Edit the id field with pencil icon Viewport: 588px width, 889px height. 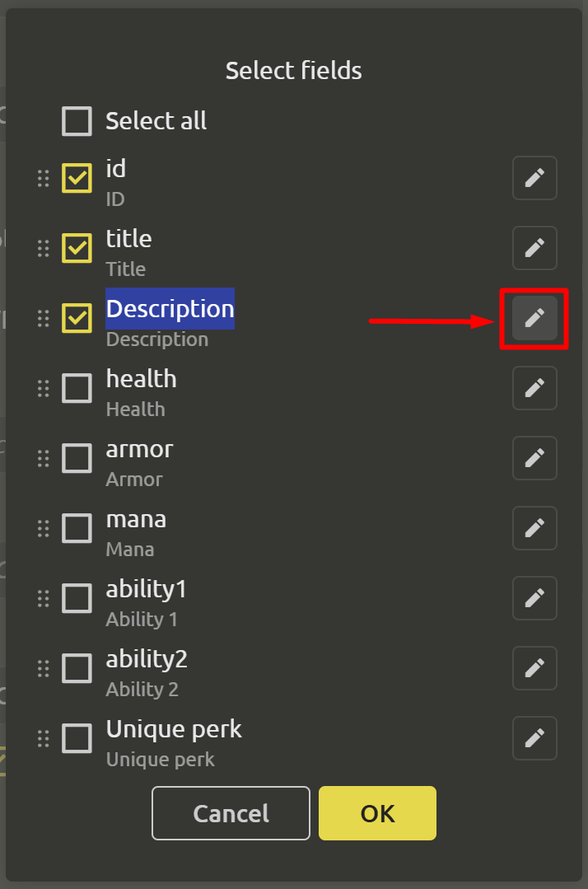click(x=534, y=178)
